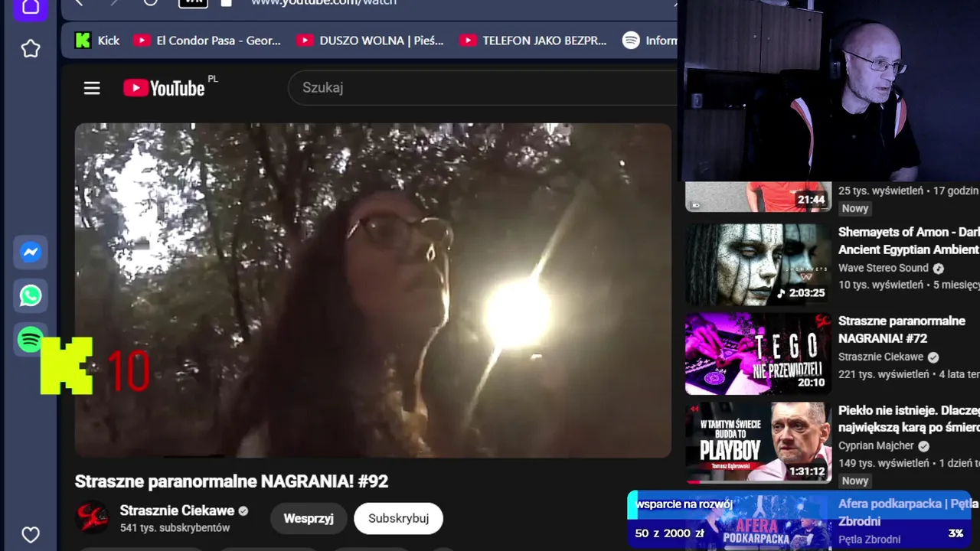Open the DUSZO WOLNA bookmark
This screenshot has width=980, height=551.
tap(371, 41)
